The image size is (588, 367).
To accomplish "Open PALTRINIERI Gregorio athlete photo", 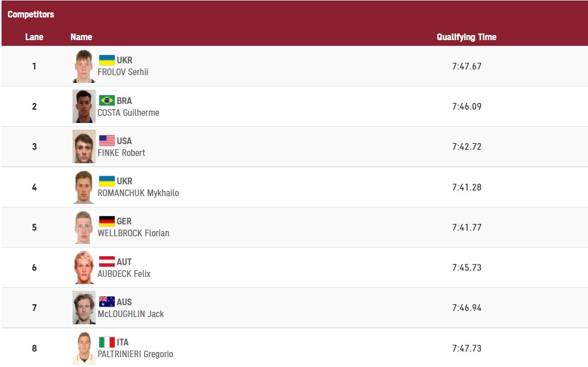I will tap(84, 348).
